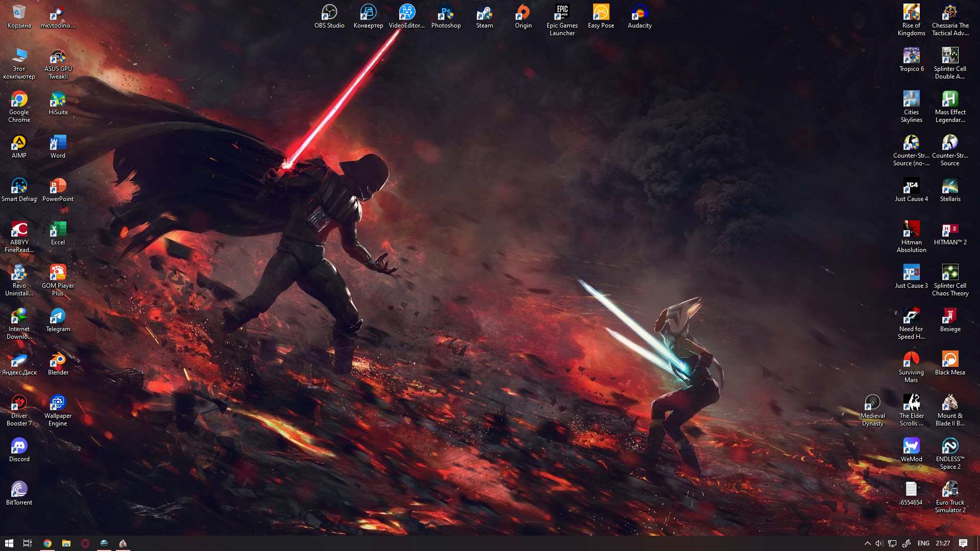Viewport: 980px width, 551px height.
Task: Select the Word desktop shortcut
Action: point(58,146)
